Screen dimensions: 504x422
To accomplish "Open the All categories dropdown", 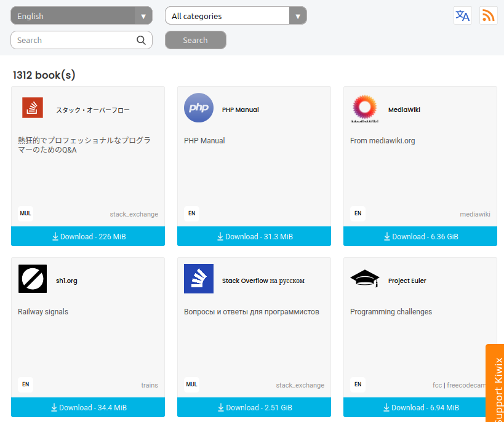I will pos(236,15).
